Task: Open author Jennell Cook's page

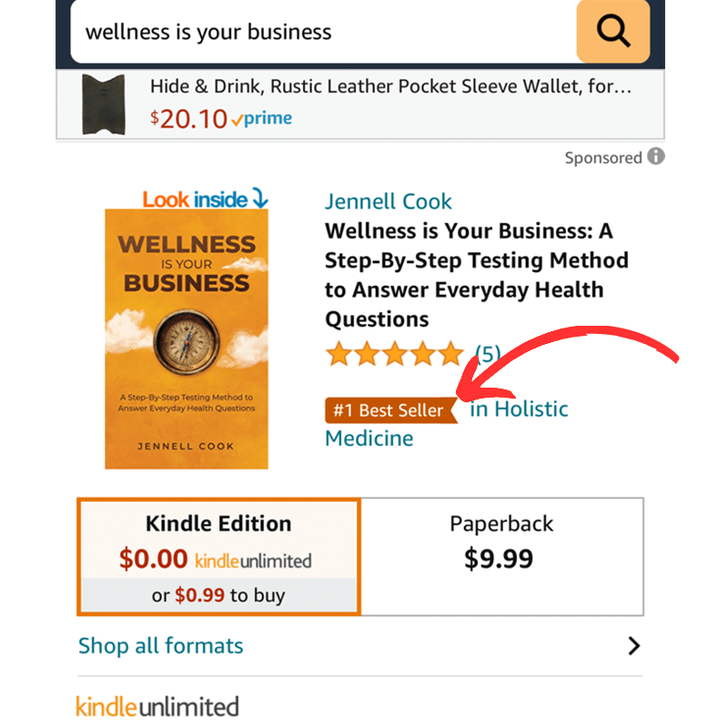Action: tap(389, 201)
